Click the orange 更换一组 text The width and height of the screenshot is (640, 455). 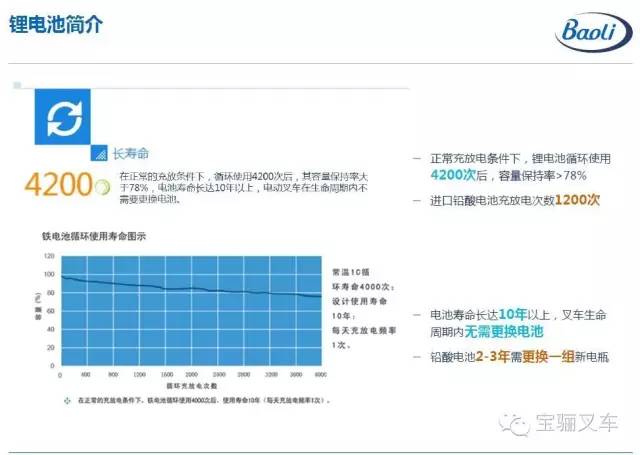pos(546,357)
